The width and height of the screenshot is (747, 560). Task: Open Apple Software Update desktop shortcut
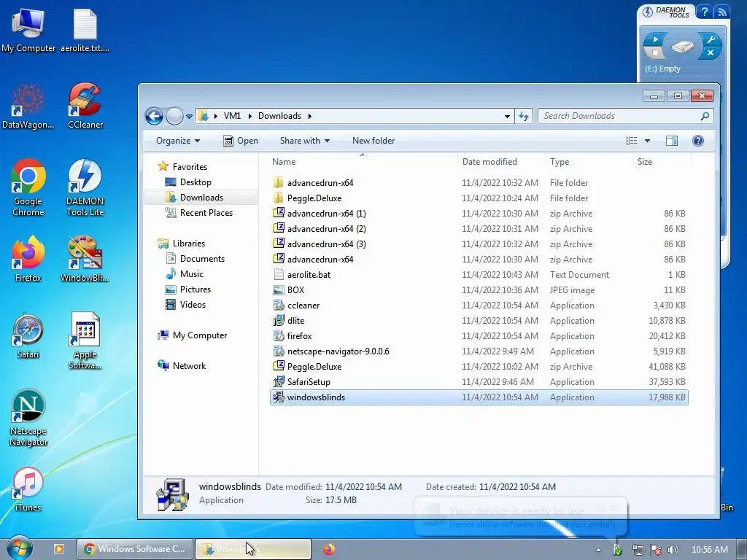tap(85, 341)
